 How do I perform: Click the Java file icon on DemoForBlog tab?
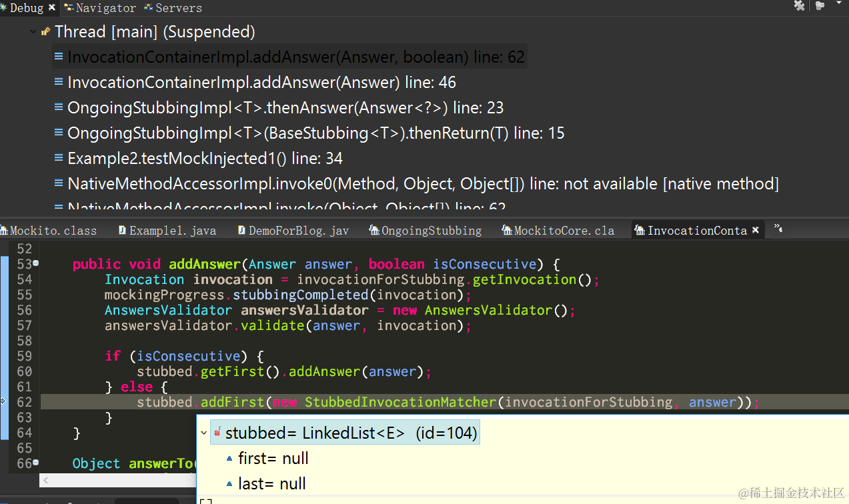point(242,231)
